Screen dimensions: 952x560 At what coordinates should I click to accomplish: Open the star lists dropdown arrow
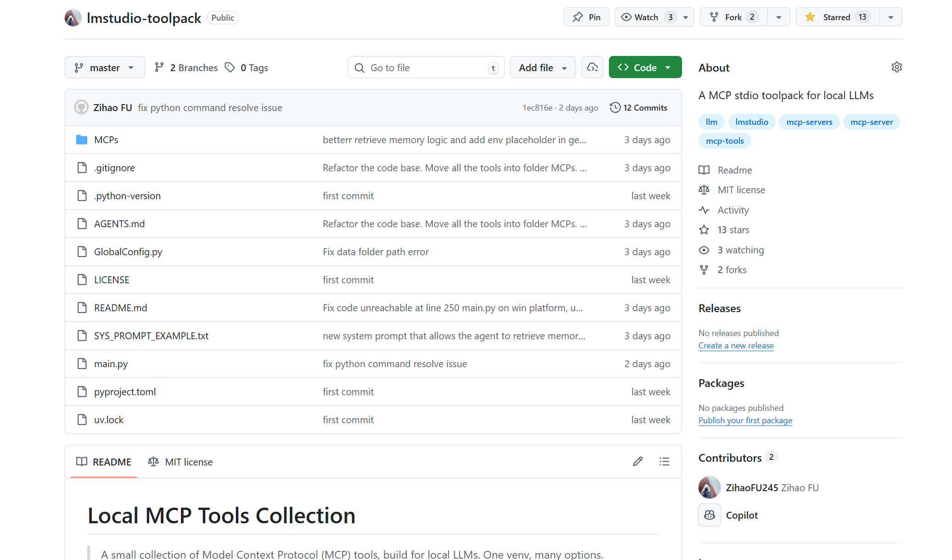[x=891, y=17]
